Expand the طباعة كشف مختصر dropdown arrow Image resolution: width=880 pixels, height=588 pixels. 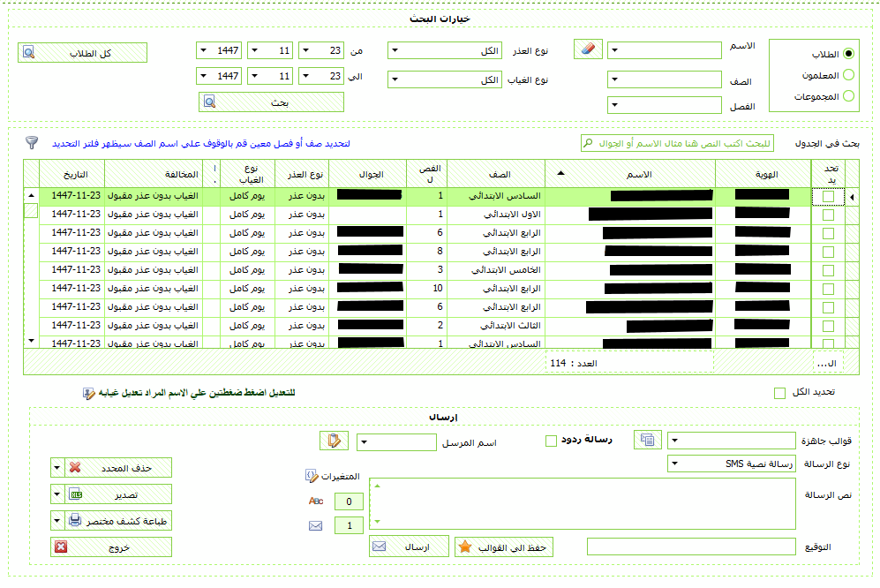click(x=57, y=521)
